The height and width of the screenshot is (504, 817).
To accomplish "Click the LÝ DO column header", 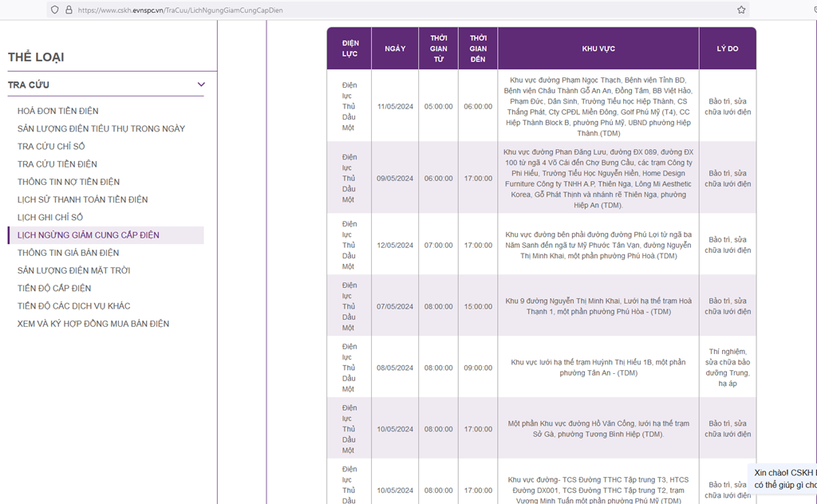I will 728,49.
